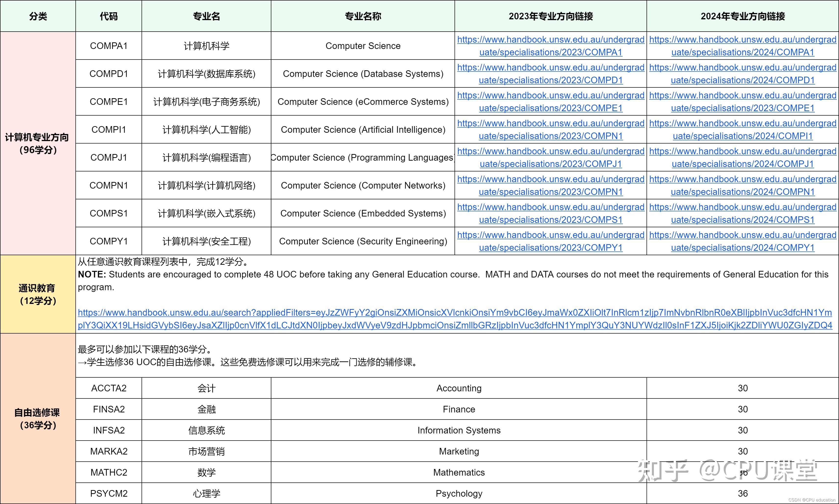The height and width of the screenshot is (504, 839).
Task: Select the INFSA2 code cell
Action: coord(109,430)
